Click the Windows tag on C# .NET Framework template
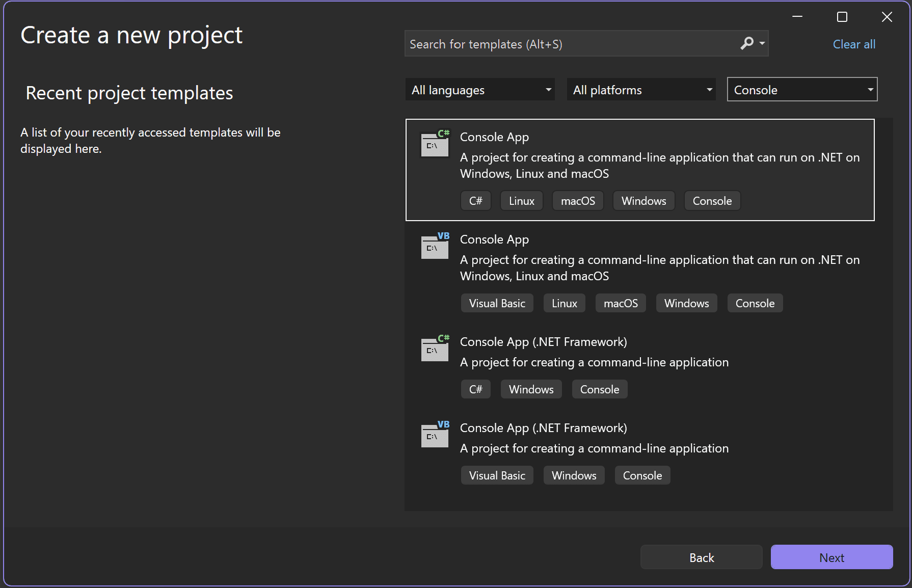Viewport: 912px width, 588px height. [531, 389]
